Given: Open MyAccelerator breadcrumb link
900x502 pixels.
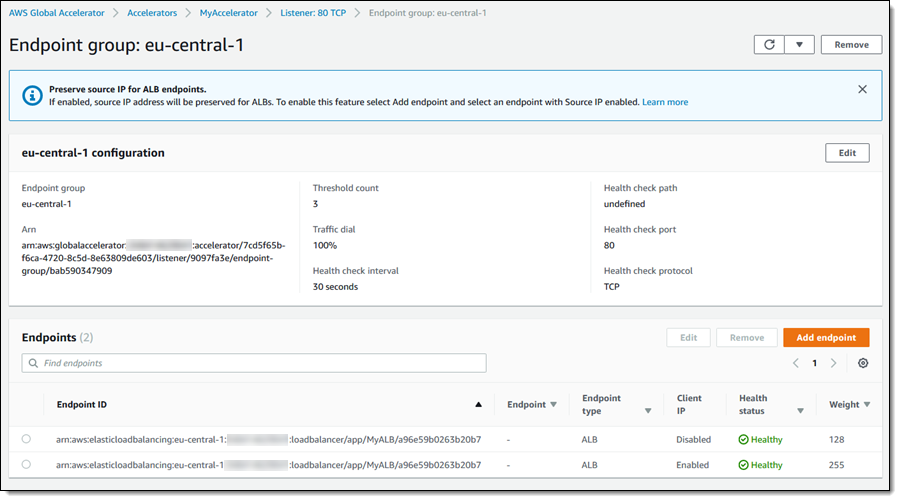Looking at the screenshot, I should (228, 13).
